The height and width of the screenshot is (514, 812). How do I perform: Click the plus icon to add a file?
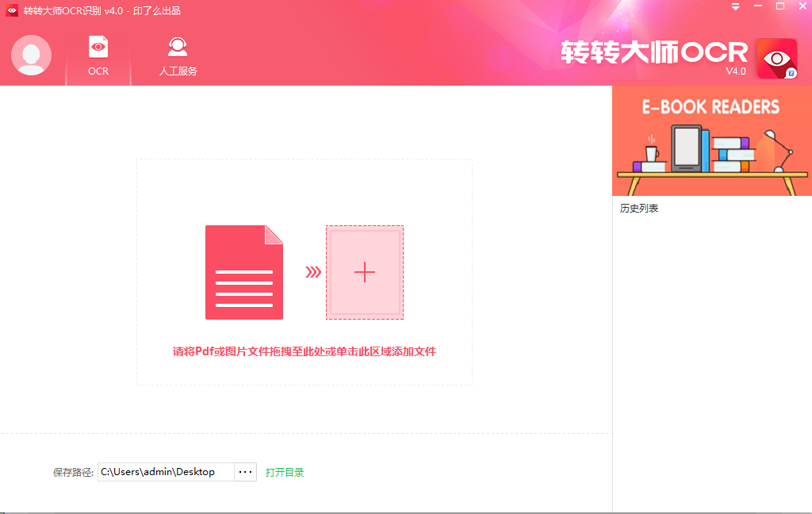click(x=365, y=272)
